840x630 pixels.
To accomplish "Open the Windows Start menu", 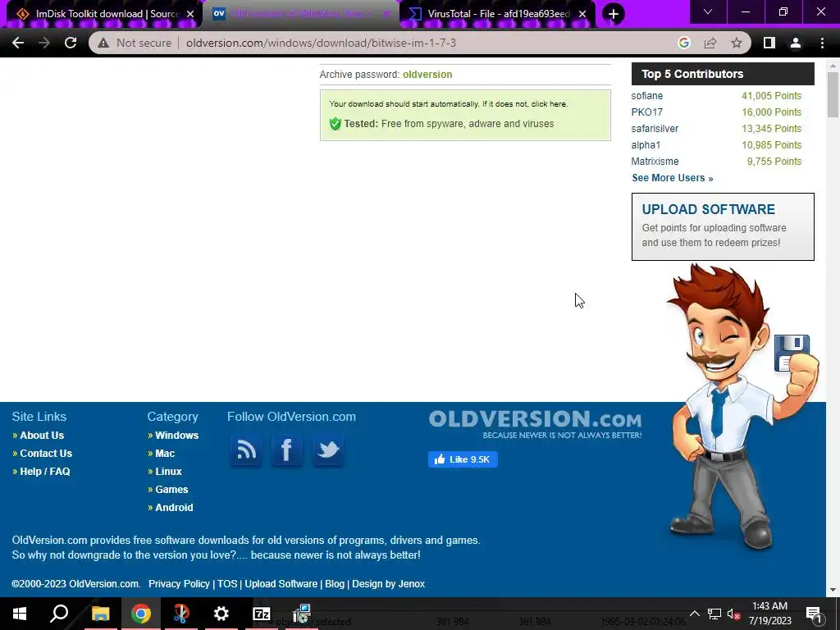I will pyautogui.click(x=20, y=614).
